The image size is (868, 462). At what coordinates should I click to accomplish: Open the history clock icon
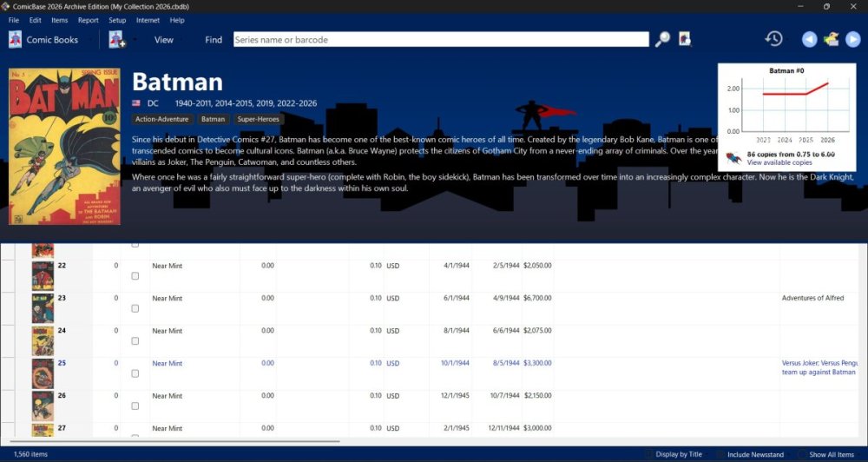[773, 39]
